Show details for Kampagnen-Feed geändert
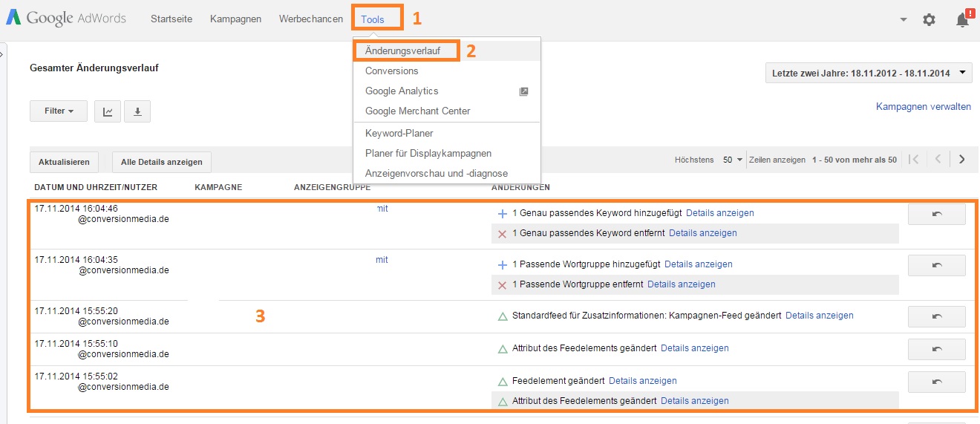The width and height of the screenshot is (980, 424). tap(820, 316)
